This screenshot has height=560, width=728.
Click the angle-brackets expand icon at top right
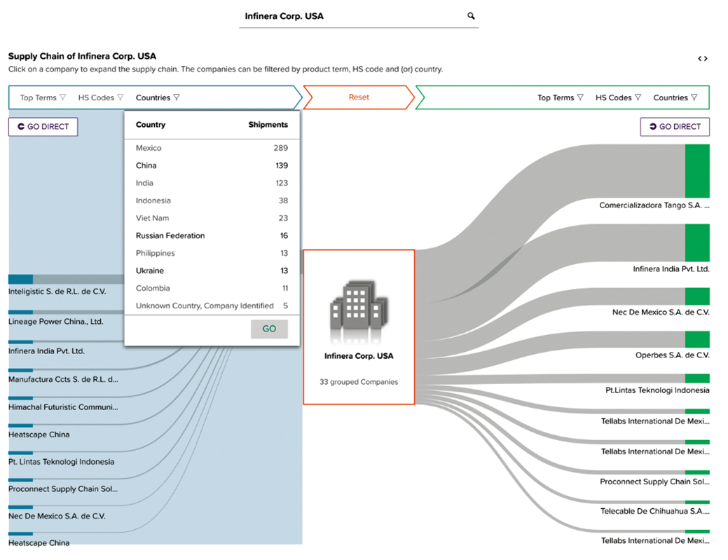tap(703, 58)
